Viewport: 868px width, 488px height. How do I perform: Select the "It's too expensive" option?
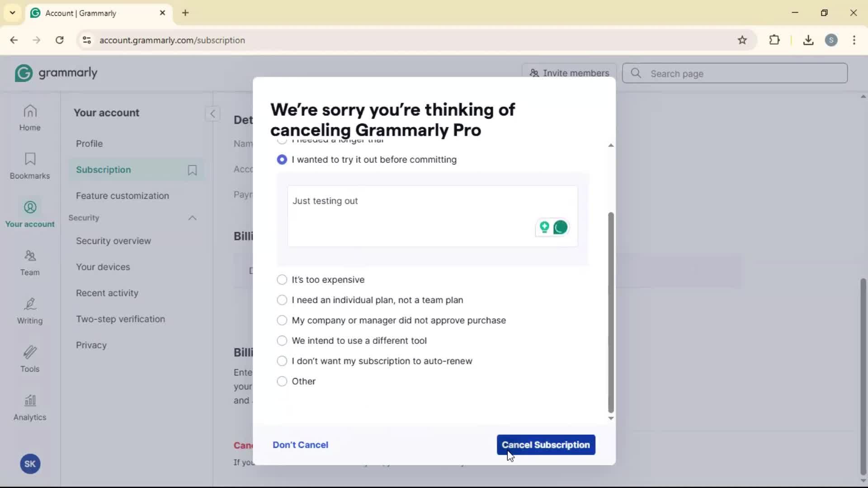282,280
